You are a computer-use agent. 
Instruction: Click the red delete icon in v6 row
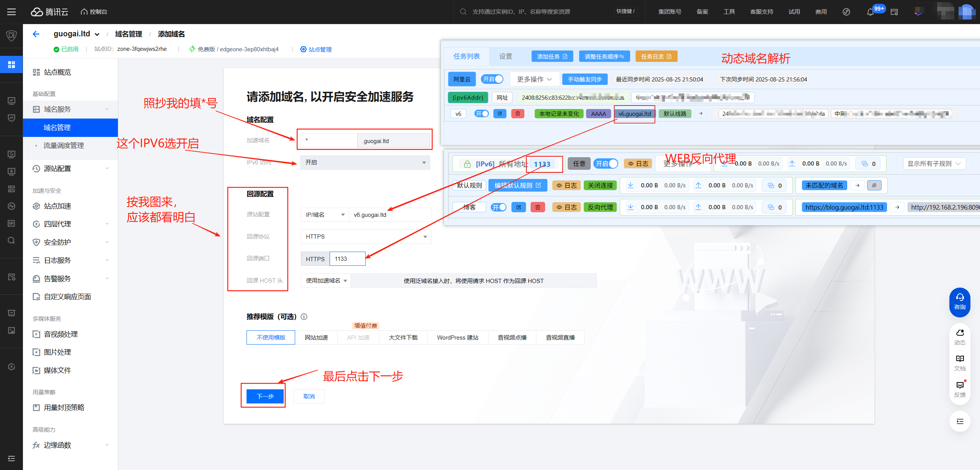click(x=518, y=114)
